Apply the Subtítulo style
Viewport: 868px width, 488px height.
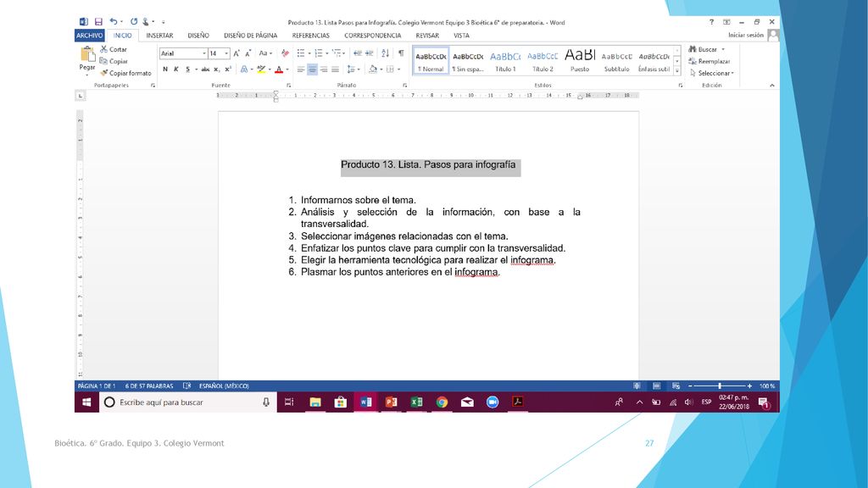click(x=617, y=61)
